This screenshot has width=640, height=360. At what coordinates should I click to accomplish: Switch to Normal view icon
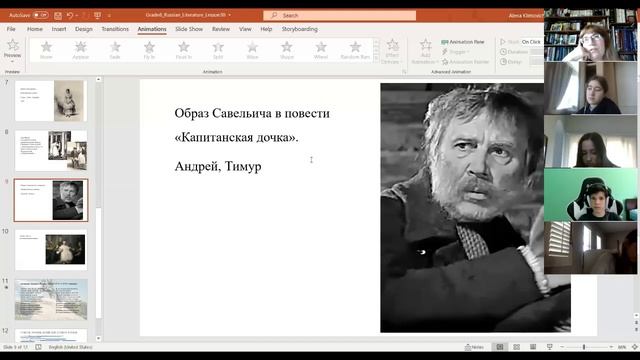tap(500, 347)
